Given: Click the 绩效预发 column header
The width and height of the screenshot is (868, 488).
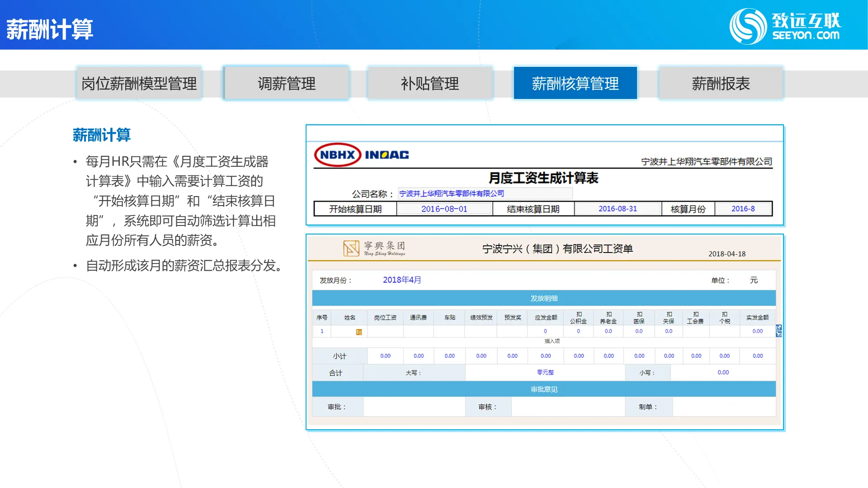Looking at the screenshot, I should (x=481, y=318).
